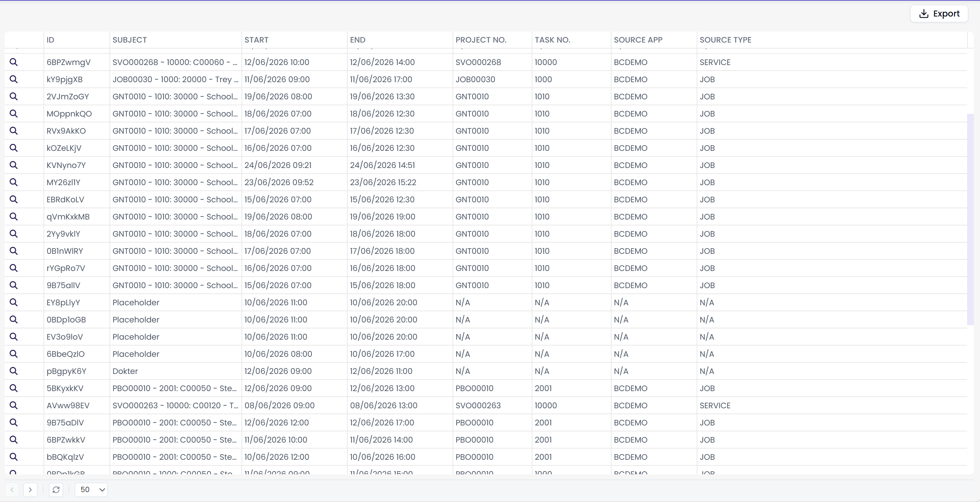Open details magnifier for row MY26zl1Y

click(13, 182)
